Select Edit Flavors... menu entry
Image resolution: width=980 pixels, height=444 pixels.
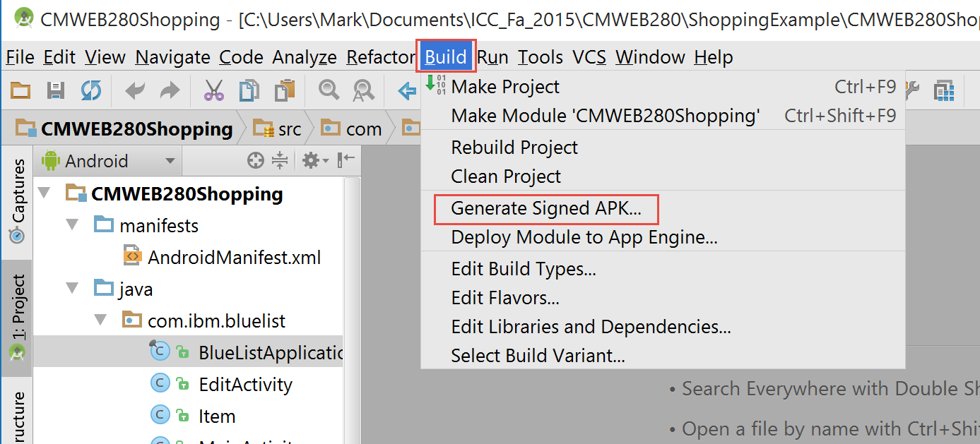[663, 298]
